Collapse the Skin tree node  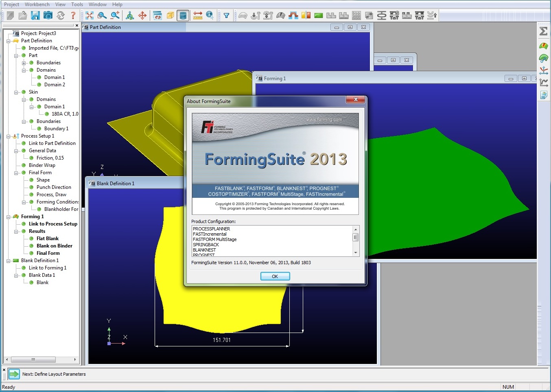(16, 92)
